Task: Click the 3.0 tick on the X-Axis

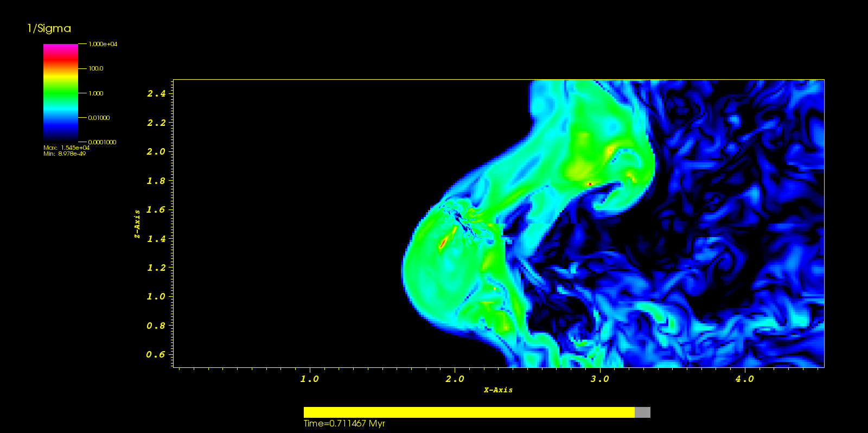Action: [x=599, y=379]
